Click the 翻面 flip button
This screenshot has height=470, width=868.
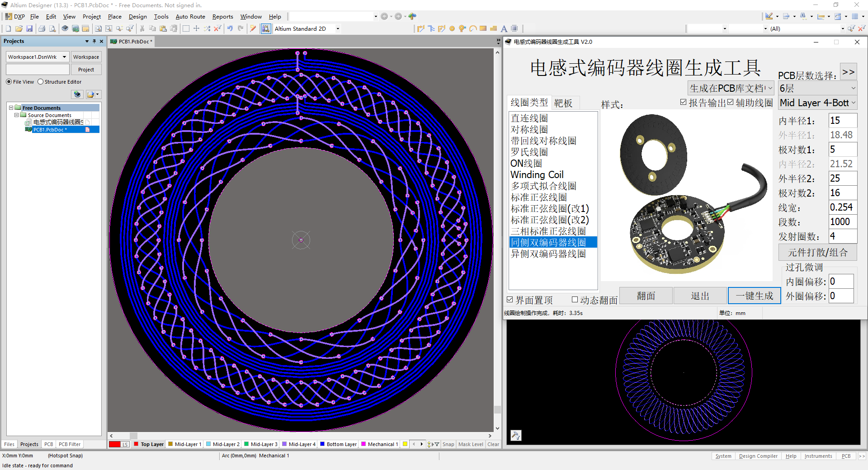646,296
